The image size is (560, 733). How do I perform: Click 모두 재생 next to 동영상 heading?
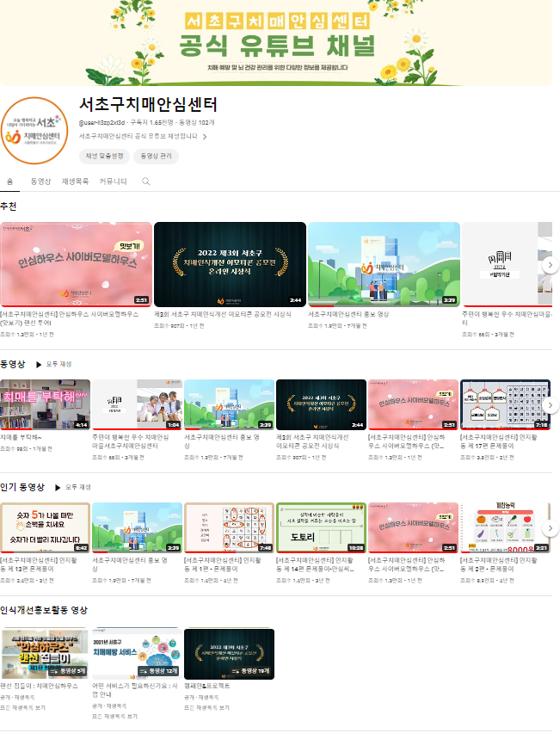(58, 364)
